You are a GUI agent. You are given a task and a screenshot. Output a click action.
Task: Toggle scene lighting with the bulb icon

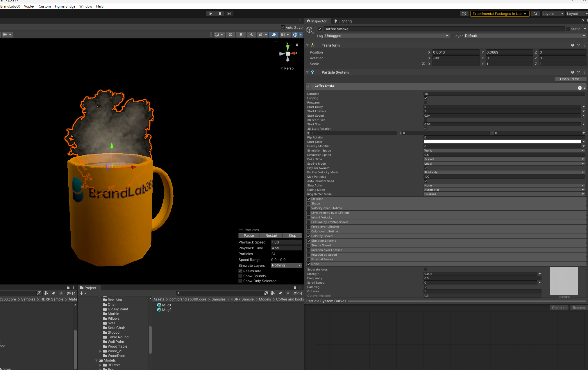pyautogui.click(x=241, y=35)
